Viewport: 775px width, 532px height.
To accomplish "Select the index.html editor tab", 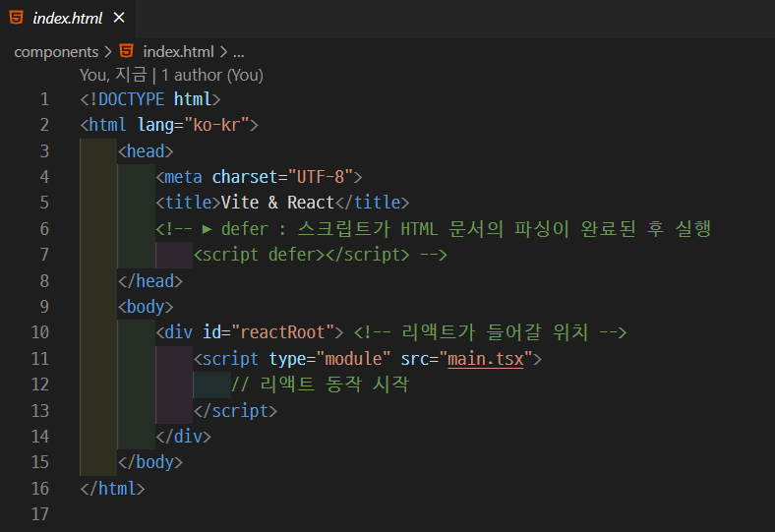I will click(x=67, y=19).
